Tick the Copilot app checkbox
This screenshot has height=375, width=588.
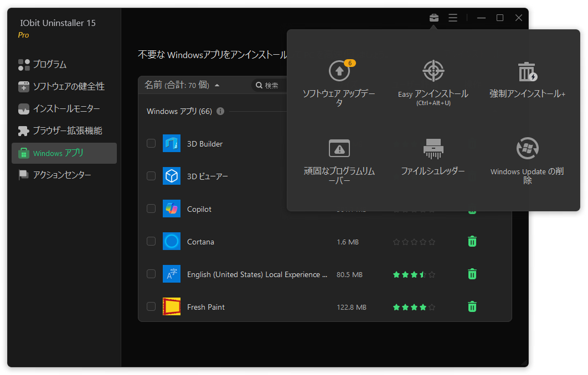point(151,209)
